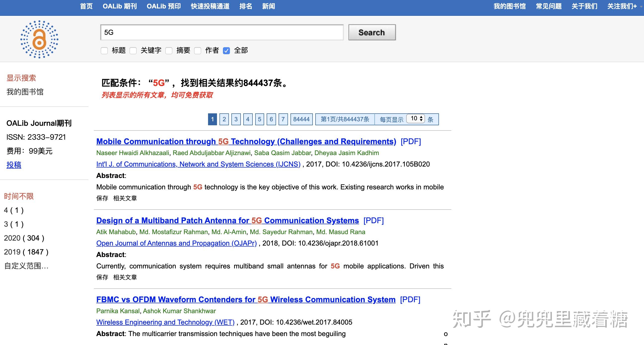The image size is (644, 345).
Task: Click the Search button
Action: (372, 32)
